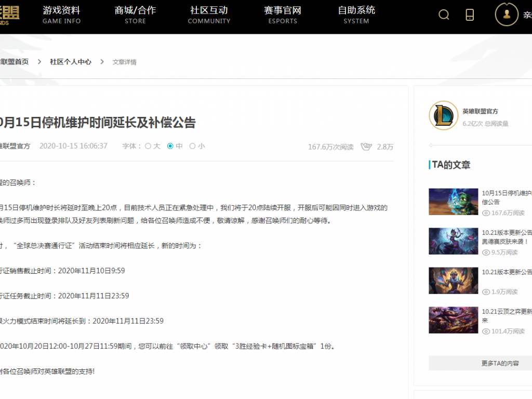The height and width of the screenshot is (399, 532).
Task: Open the 1.9万阅读 article thumbnail
Action: [x=453, y=280]
